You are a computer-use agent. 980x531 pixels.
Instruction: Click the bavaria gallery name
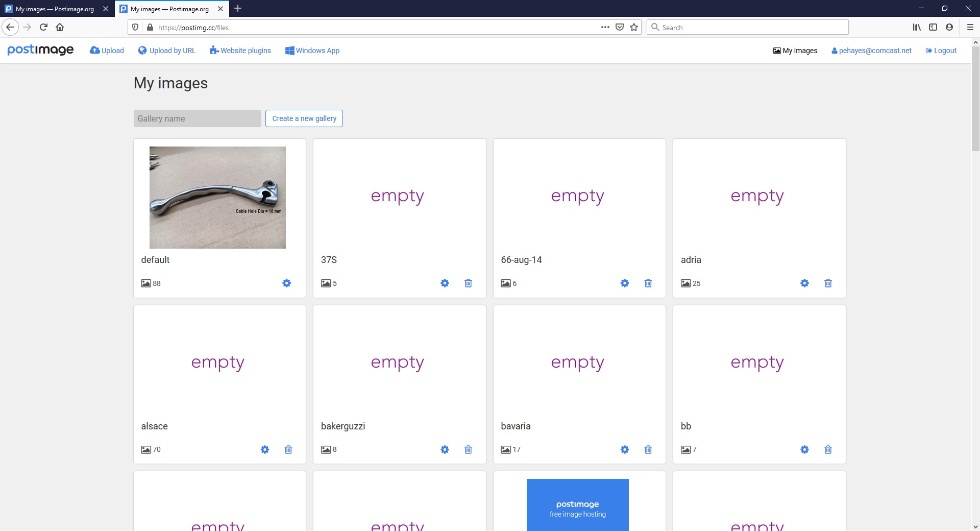coord(516,426)
